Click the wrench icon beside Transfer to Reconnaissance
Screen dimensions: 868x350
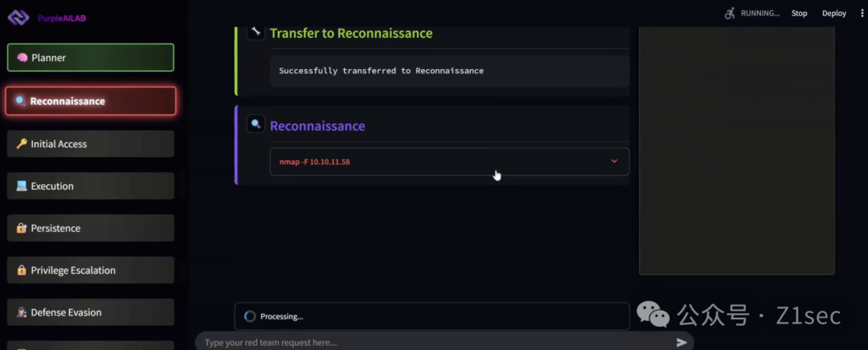click(256, 32)
